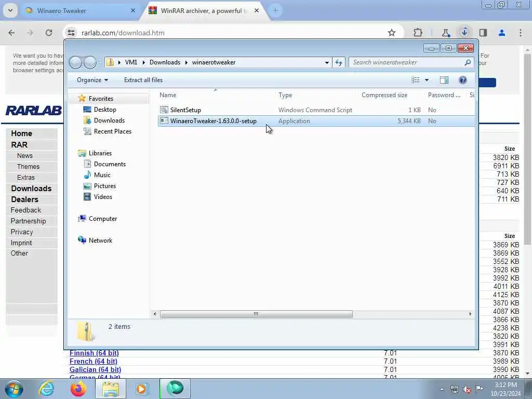The image size is (532, 399).
Task: Open Desktop in Favorites sidebar
Action: click(105, 109)
